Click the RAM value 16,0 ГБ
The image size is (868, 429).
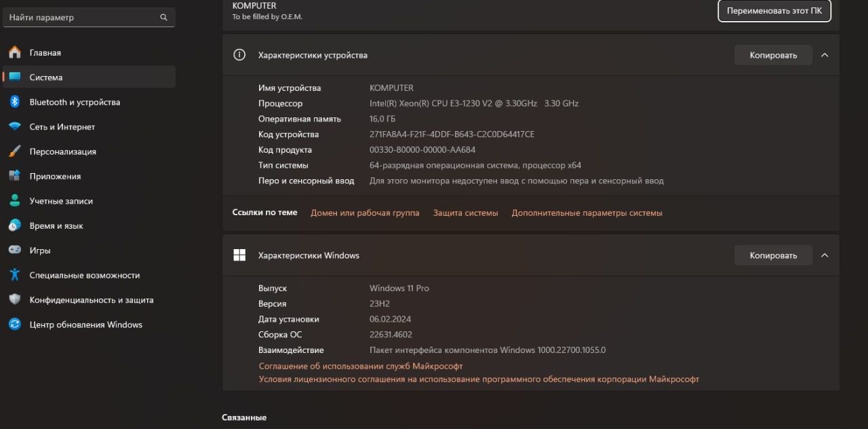pos(383,119)
